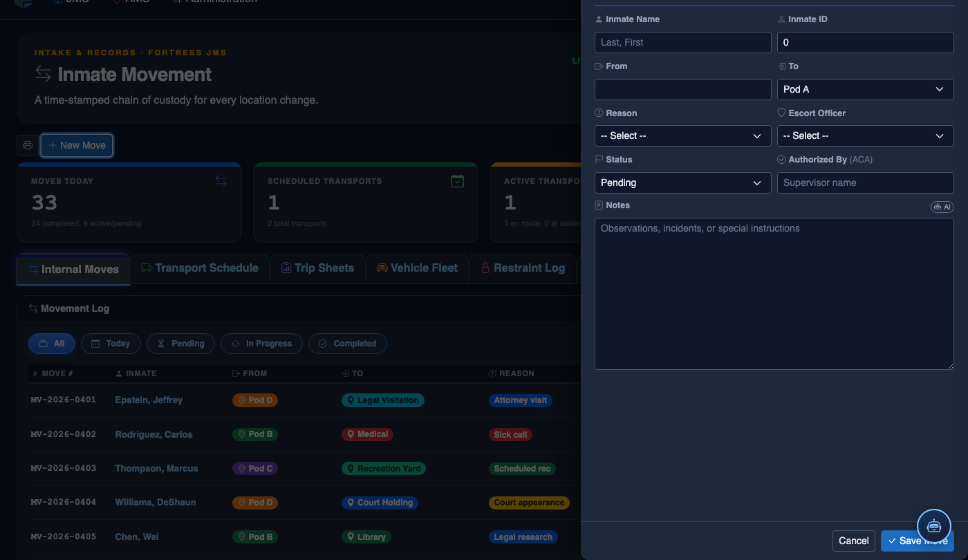
Task: Click the calendar icon on Scheduled Transports card
Action: click(457, 181)
